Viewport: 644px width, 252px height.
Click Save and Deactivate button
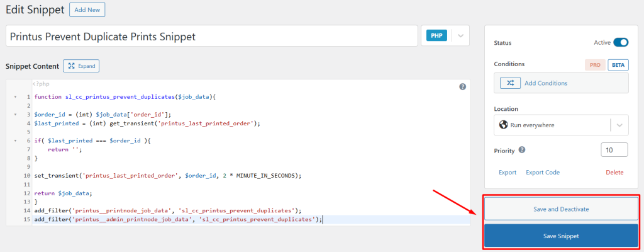(561, 209)
